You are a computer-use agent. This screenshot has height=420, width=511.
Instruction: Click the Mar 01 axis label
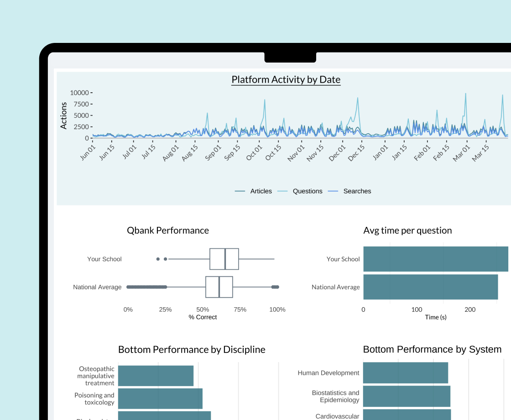[461, 153]
